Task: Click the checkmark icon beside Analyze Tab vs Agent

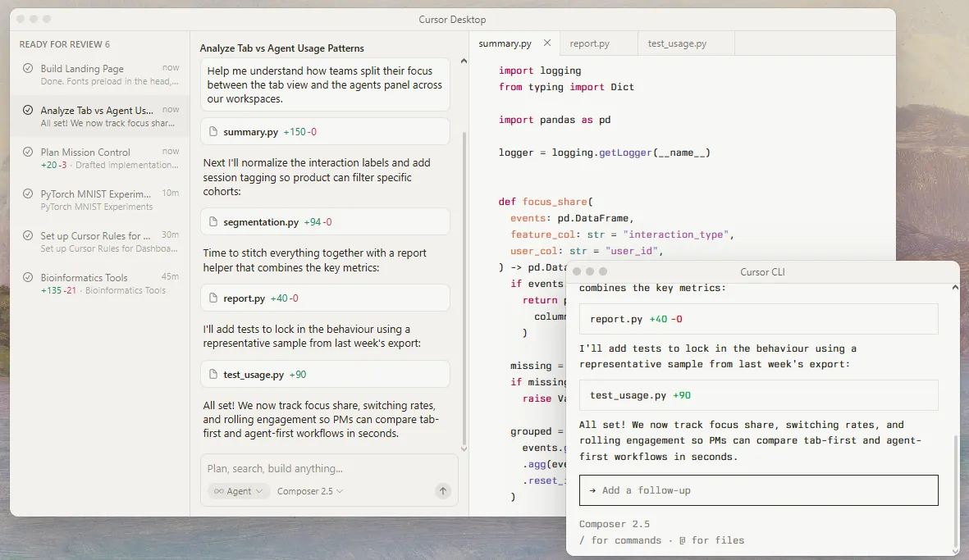Action: [x=28, y=110]
